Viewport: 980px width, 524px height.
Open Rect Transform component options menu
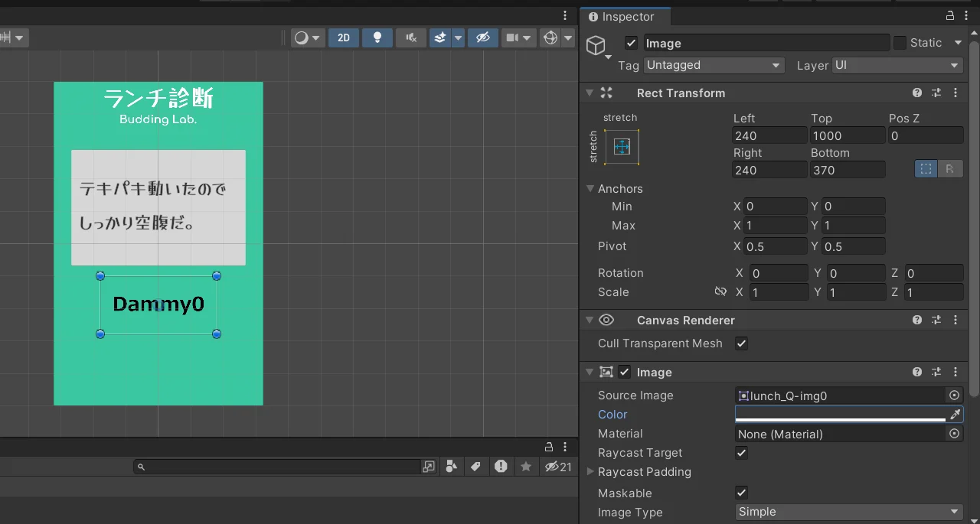tap(955, 93)
